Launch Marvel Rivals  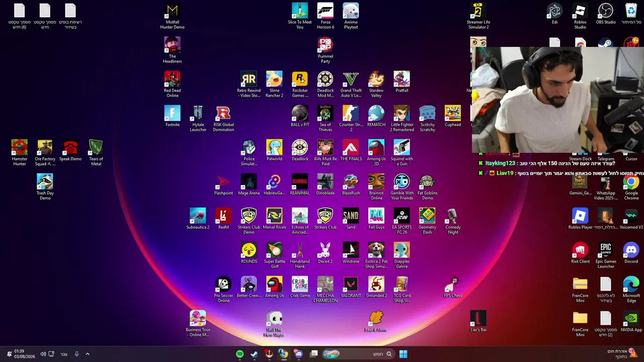274,219
